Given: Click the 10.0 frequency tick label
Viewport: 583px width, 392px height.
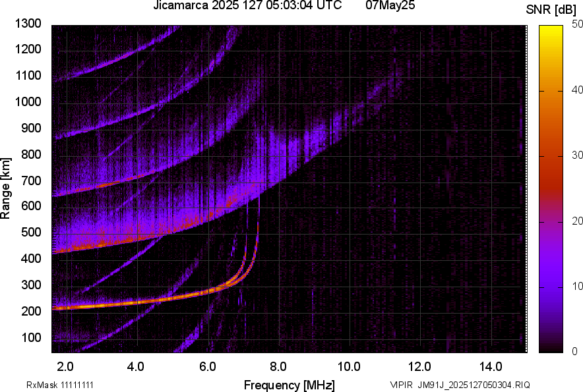Looking at the screenshot, I should pyautogui.click(x=349, y=367).
